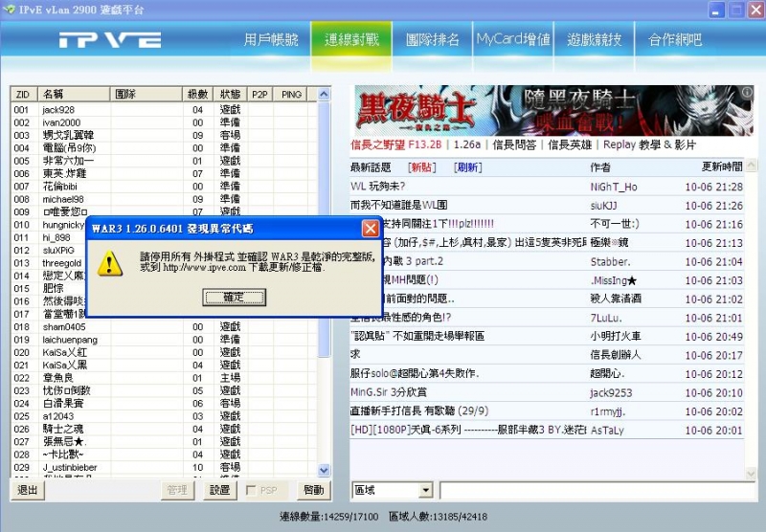Expand the 區域 dropdown
766x532 pixels.
[426, 490]
